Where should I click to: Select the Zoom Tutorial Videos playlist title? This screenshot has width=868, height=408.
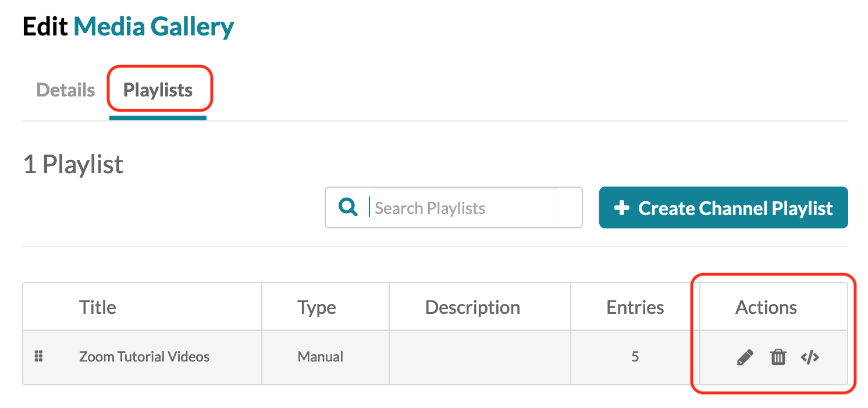tap(144, 357)
